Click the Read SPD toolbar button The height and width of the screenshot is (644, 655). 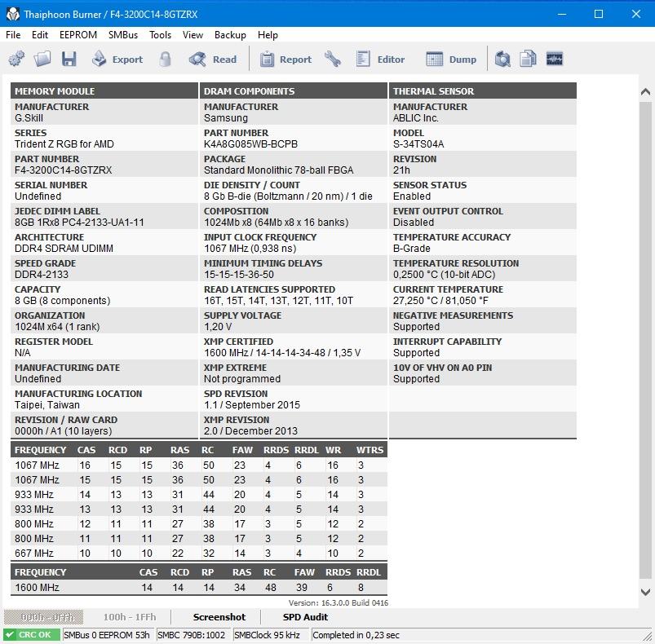pyautogui.click(x=213, y=60)
